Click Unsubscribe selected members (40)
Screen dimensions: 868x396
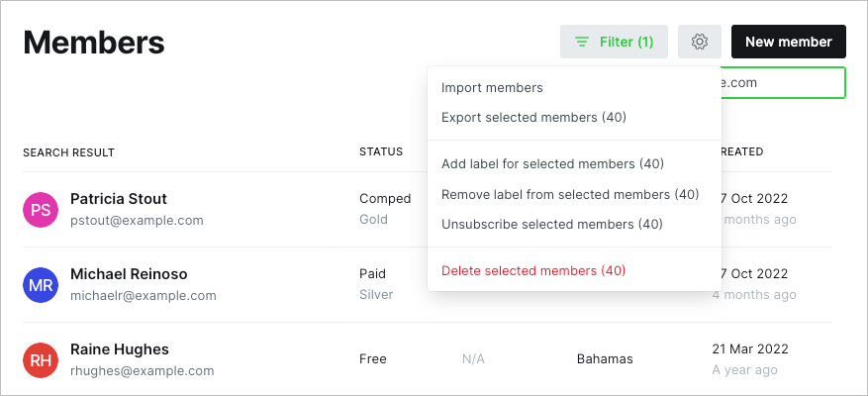[551, 224]
